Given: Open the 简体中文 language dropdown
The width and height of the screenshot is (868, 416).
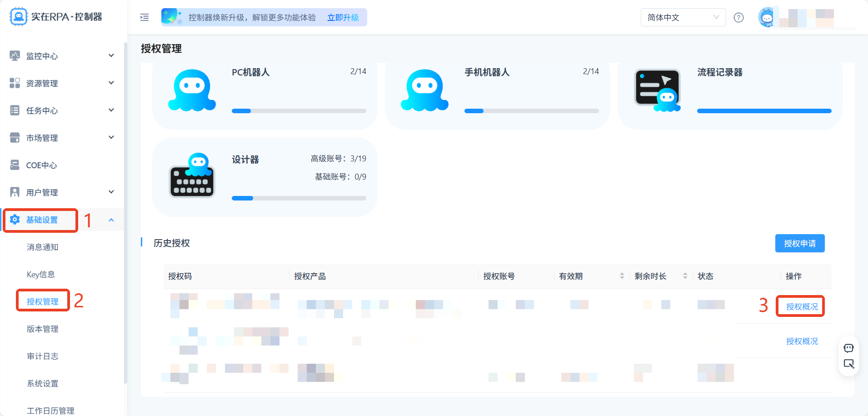Looking at the screenshot, I should pos(683,17).
